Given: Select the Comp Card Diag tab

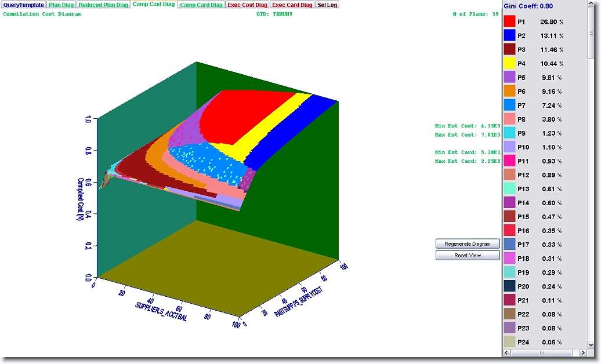Looking at the screenshot, I should point(201,5).
